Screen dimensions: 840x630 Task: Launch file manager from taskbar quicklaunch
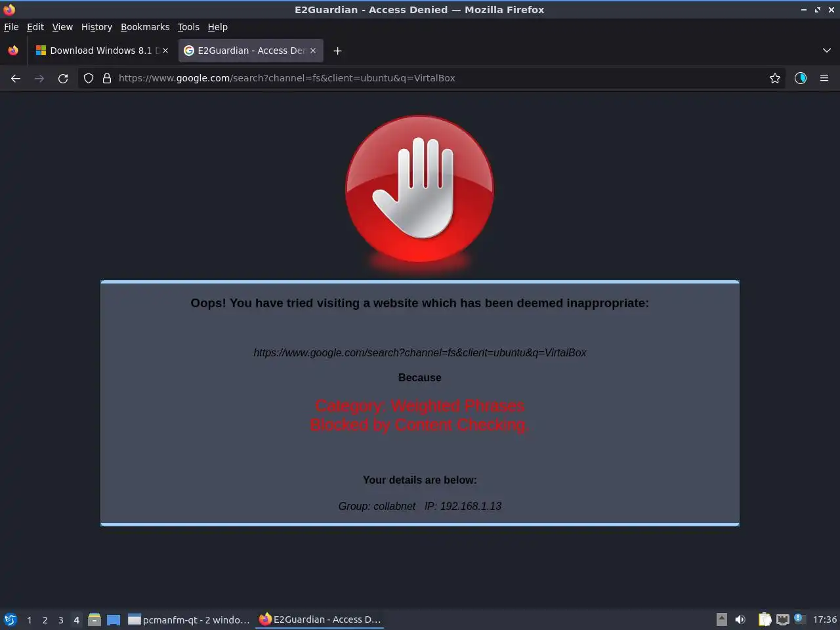click(x=94, y=619)
